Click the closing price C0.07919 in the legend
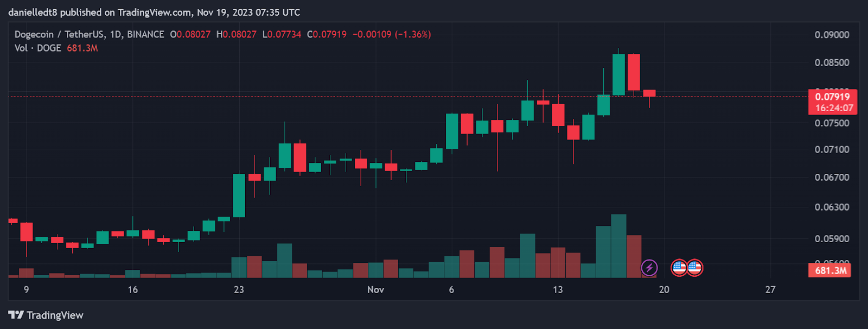868x329 pixels. (327, 34)
